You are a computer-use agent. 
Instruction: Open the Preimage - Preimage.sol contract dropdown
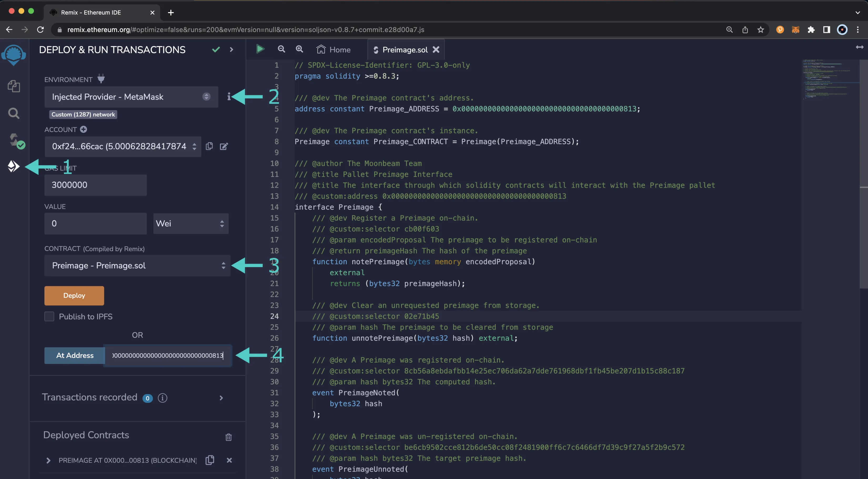137,266
